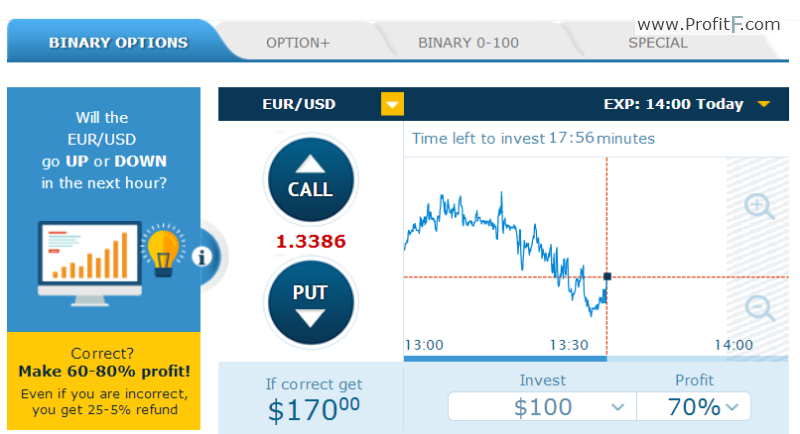800x434 pixels.
Task: Click the PUT down-arrow button
Action: 310,302
